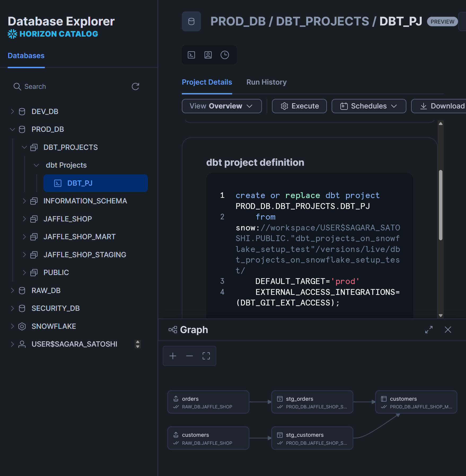Click the user badge icon in toolbar
Screen dimensions: 466x476
tap(208, 55)
